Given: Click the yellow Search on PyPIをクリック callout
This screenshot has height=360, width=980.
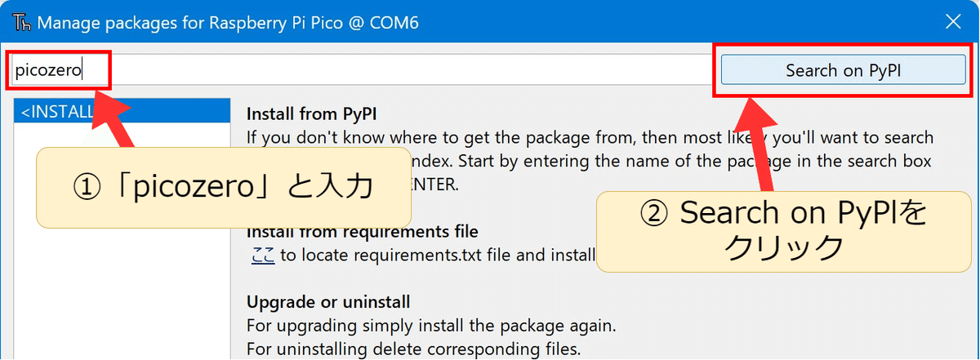Looking at the screenshot, I should [x=784, y=229].
